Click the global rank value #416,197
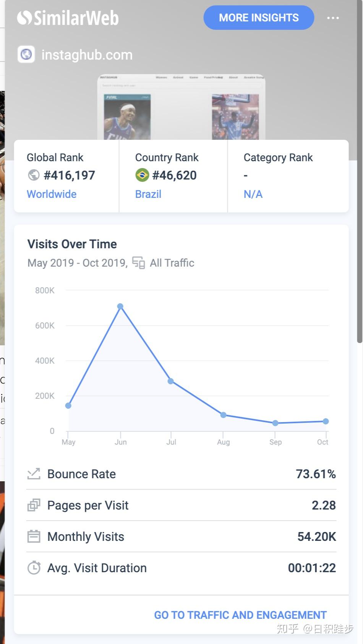 pos(69,175)
